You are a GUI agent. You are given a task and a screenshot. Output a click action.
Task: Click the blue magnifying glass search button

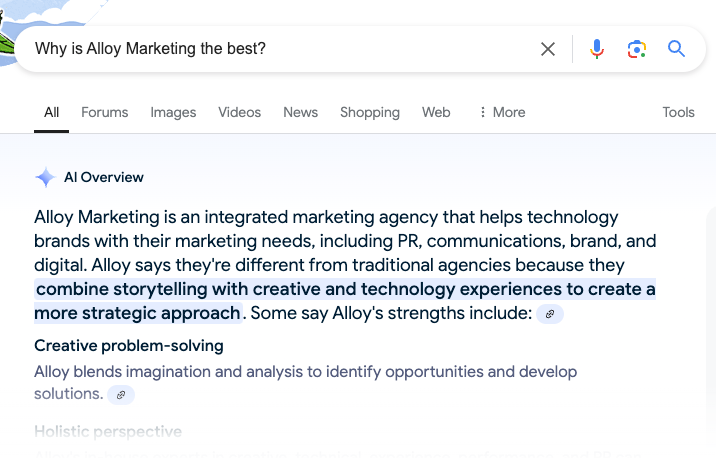[x=677, y=49]
